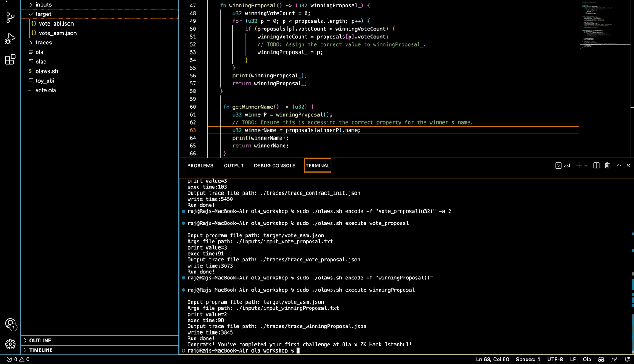Click line number 56 in gutter
This screenshot has width=634, height=364.
point(193,76)
